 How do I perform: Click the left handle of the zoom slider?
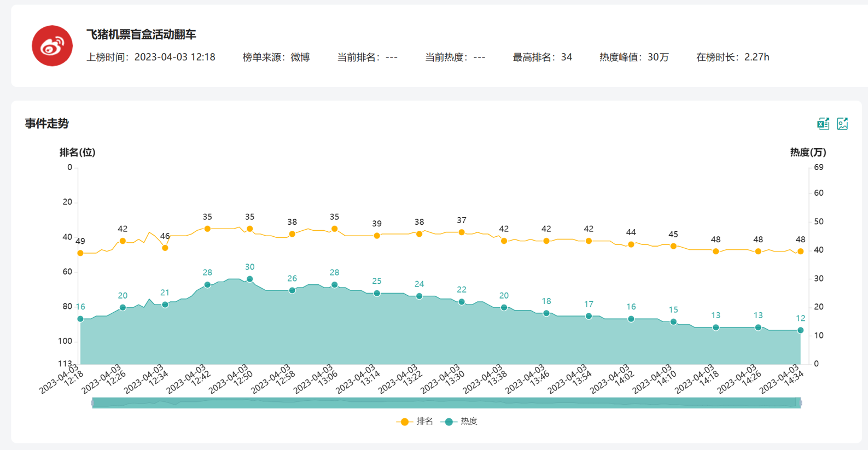click(92, 403)
